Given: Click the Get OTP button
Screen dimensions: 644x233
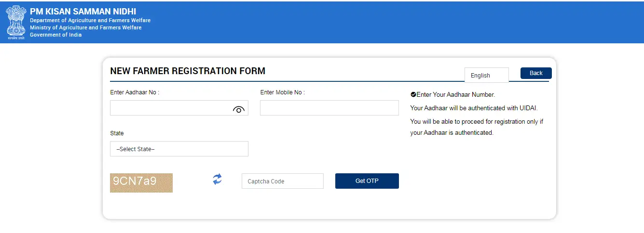Looking at the screenshot, I should 367,181.
